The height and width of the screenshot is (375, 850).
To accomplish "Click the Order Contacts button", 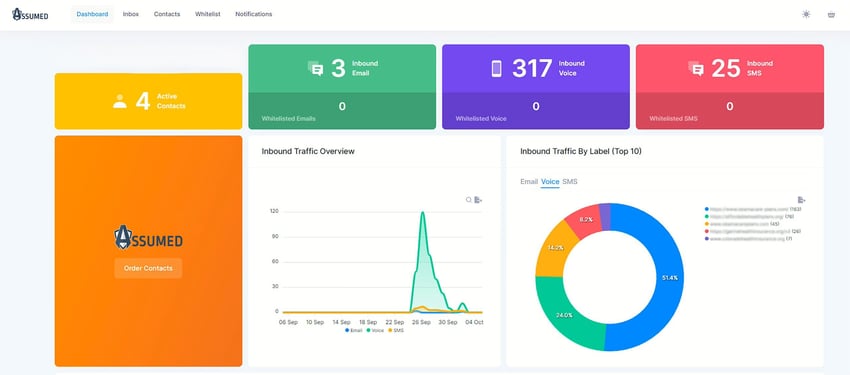I will (x=148, y=268).
